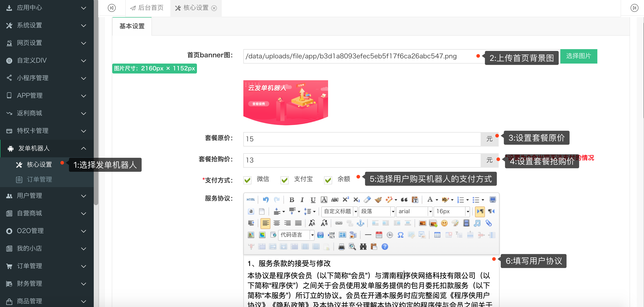
Task: Open 核心设置 under 发单机器人
Action: point(39,164)
